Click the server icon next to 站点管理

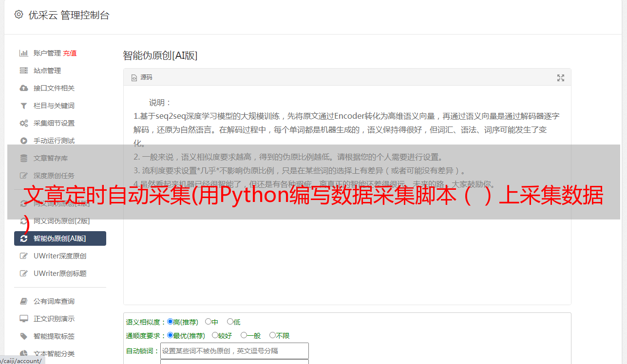coord(23,71)
